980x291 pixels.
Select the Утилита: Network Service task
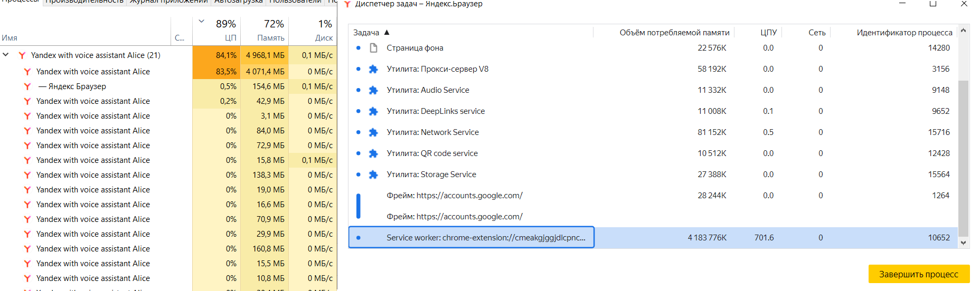pyautogui.click(x=653, y=132)
